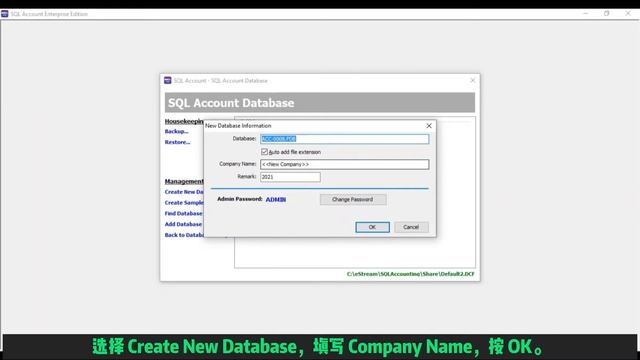Image resolution: width=640 pixels, height=360 pixels.
Task: Open the Backup link under Housekeeping
Action: coord(176,131)
